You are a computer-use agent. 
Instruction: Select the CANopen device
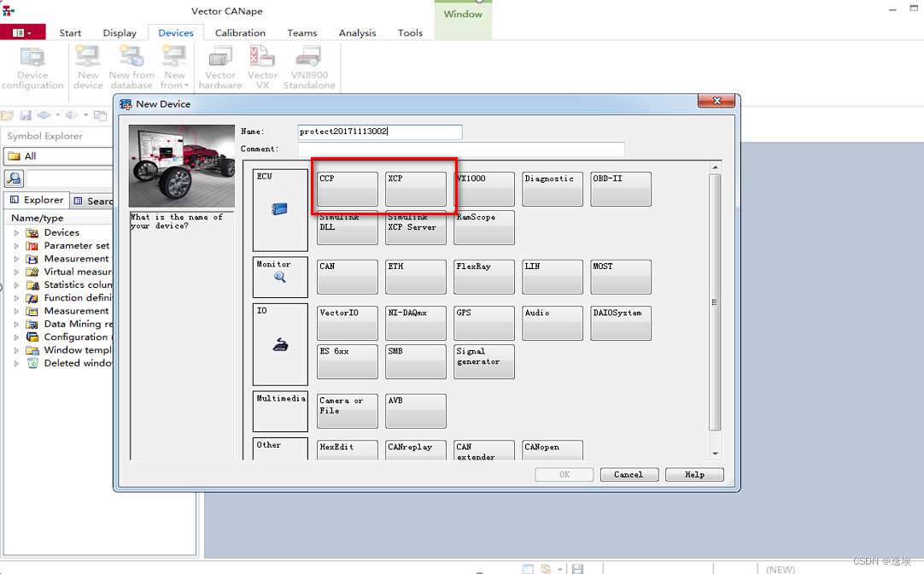(553, 449)
